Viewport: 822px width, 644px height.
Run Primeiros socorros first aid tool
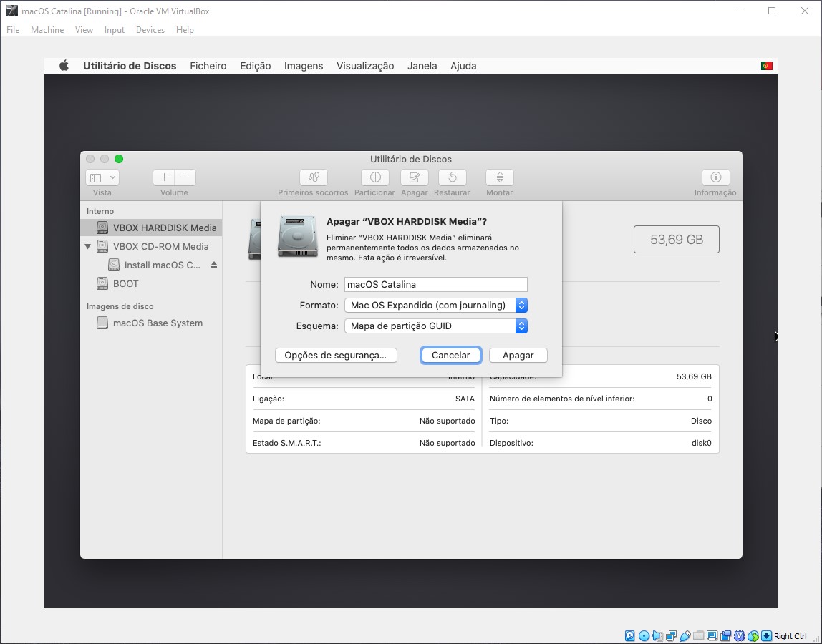314,177
